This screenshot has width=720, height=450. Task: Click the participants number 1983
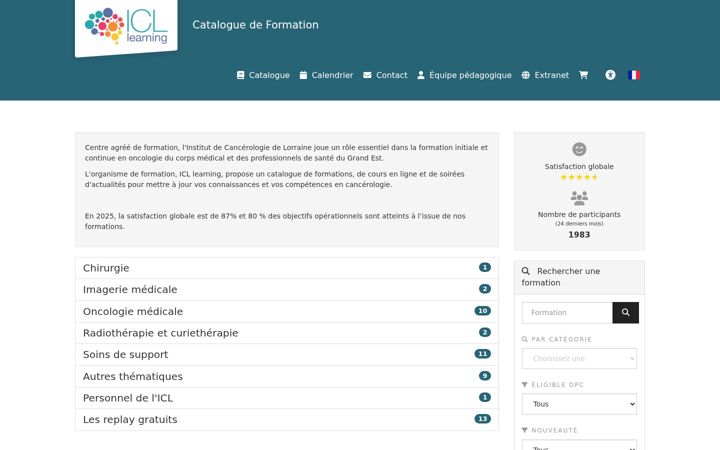[579, 235]
